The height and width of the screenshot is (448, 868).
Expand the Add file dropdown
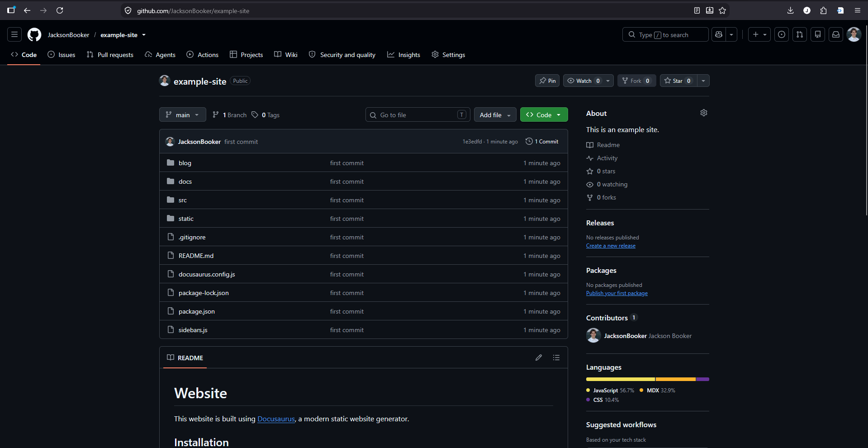(495, 114)
